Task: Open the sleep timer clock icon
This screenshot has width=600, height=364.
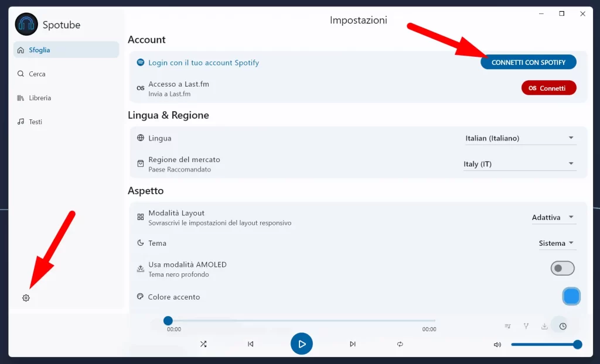Action: [x=562, y=326]
